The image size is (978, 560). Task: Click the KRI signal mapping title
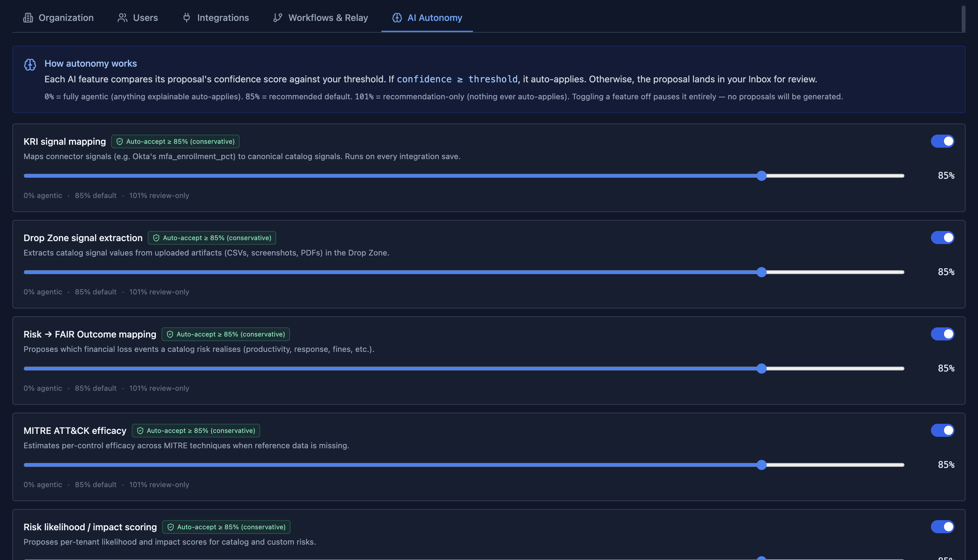65,141
